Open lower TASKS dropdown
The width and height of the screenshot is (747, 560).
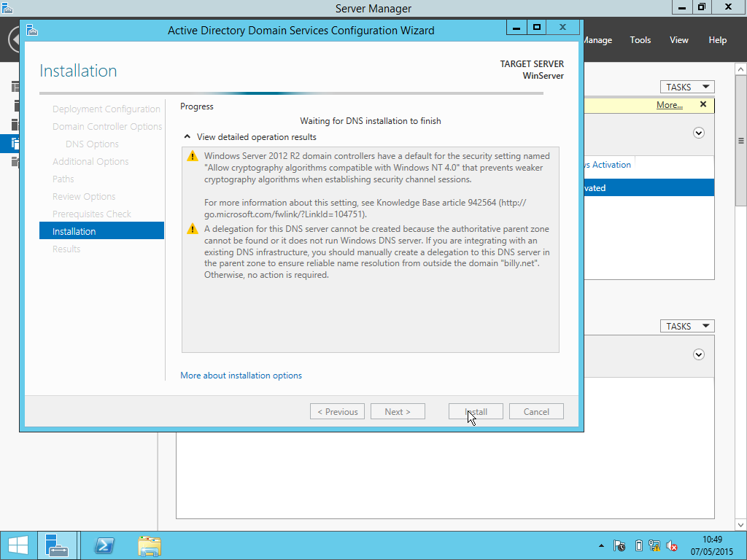coord(687,326)
